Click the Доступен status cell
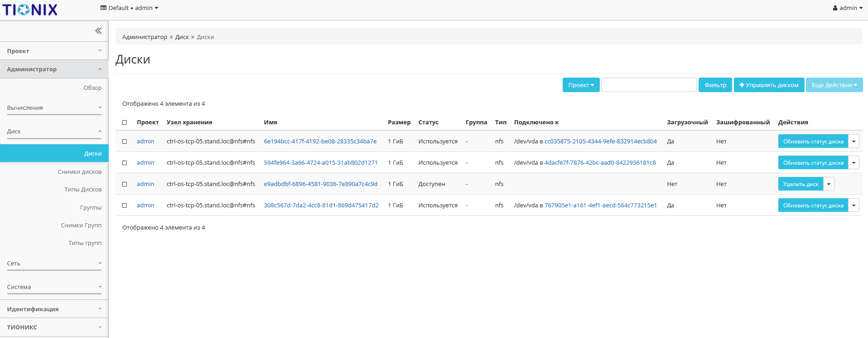Screen dimensions: 868x338 click(x=432, y=184)
